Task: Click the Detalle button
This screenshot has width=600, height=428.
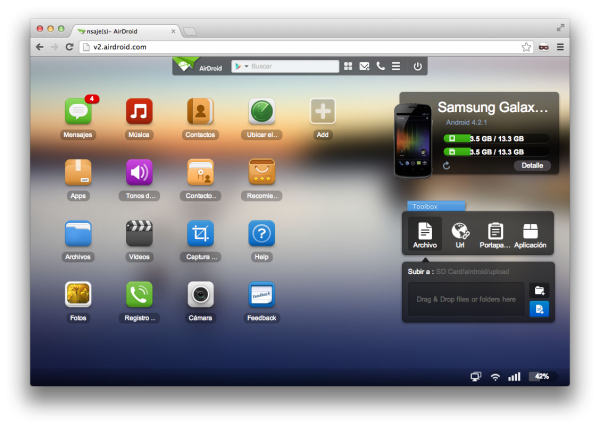Action: [x=532, y=166]
